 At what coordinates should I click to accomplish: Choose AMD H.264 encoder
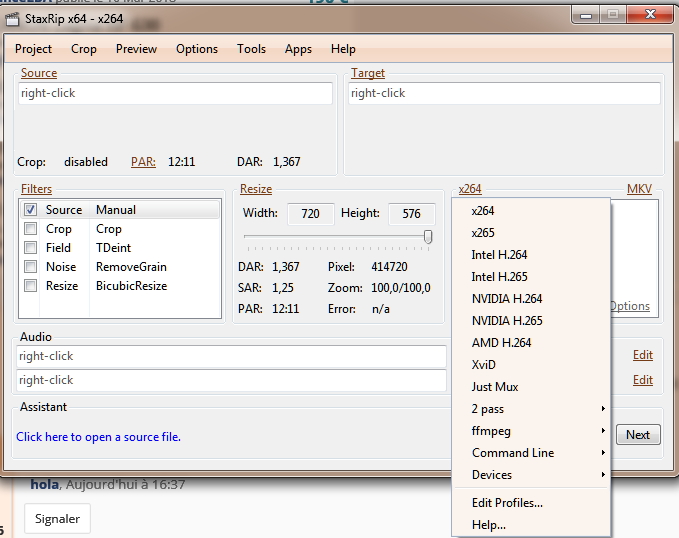[x=531, y=343]
